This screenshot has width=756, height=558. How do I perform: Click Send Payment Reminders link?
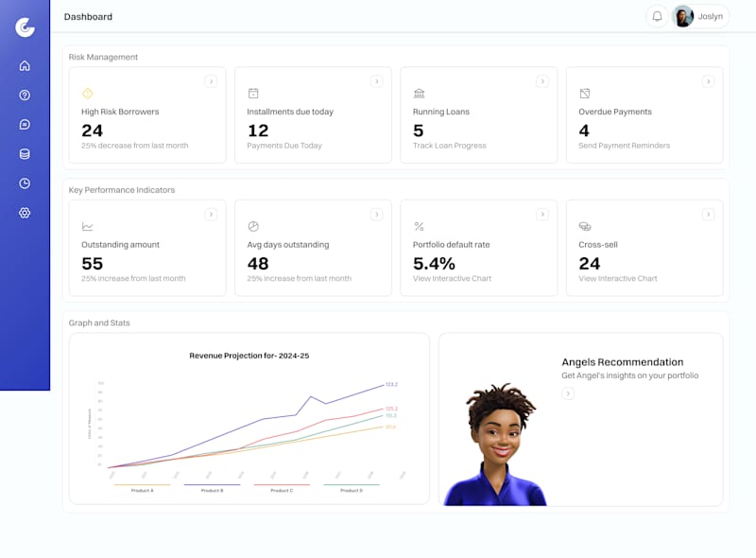624,146
